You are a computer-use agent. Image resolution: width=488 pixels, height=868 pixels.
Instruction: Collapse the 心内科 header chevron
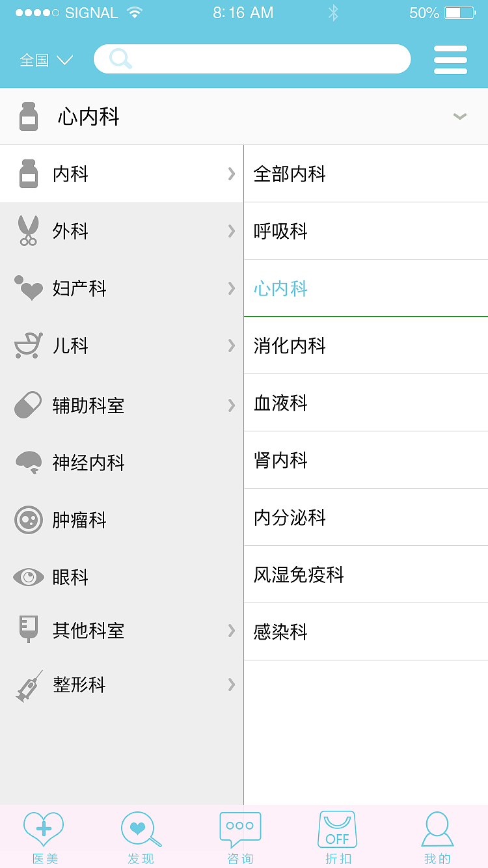tap(459, 116)
